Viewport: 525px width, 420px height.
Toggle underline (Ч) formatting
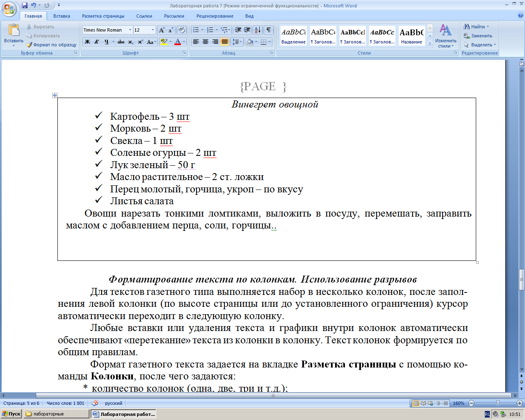[107, 42]
